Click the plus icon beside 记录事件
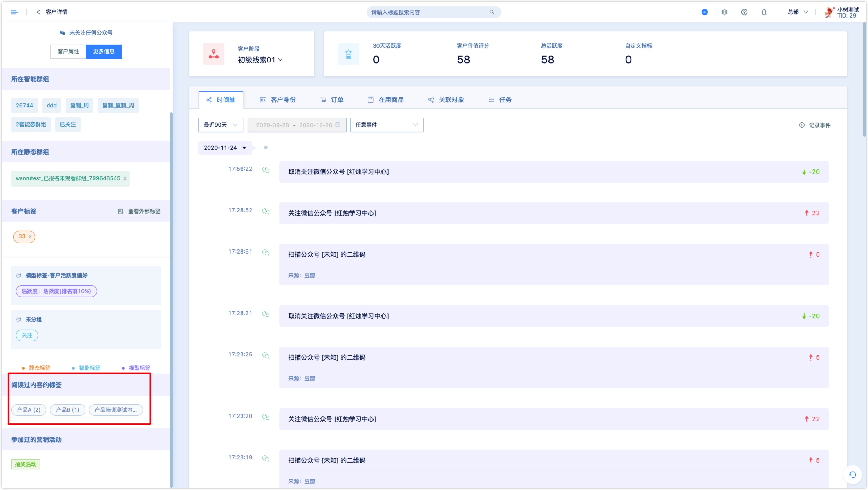The height and width of the screenshot is (490, 868). (802, 125)
